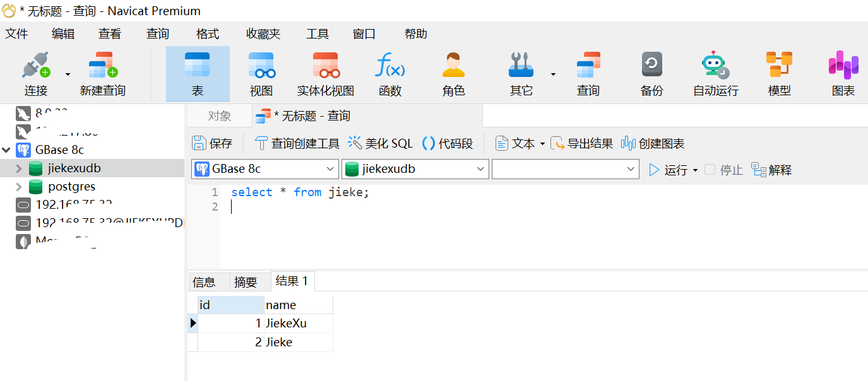This screenshot has height=381, width=868.
Task: Open the database selector showing jiekexudb
Action: 415,169
